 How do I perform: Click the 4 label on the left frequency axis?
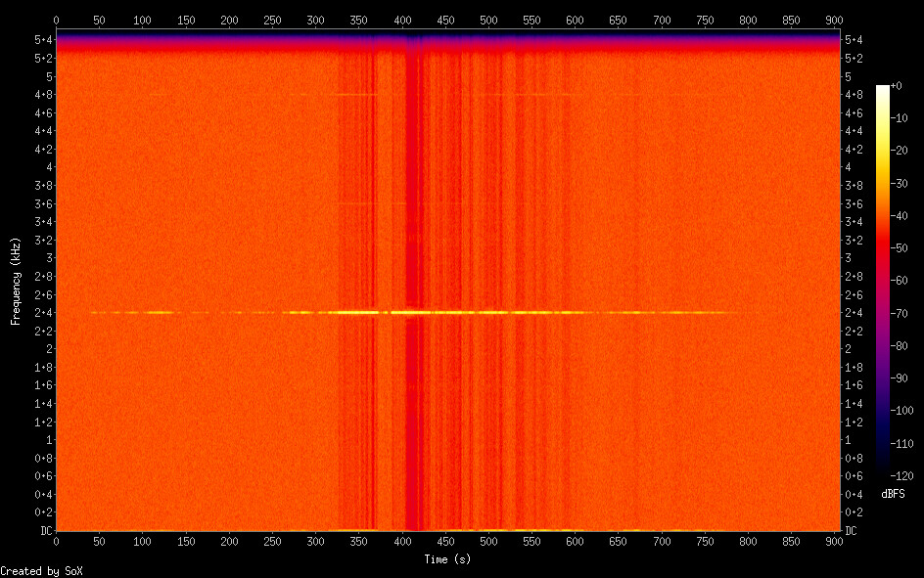tap(48, 167)
